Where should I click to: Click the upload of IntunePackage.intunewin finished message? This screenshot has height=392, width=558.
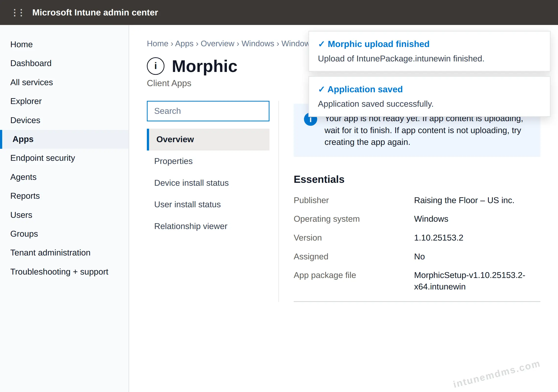pos(401,58)
